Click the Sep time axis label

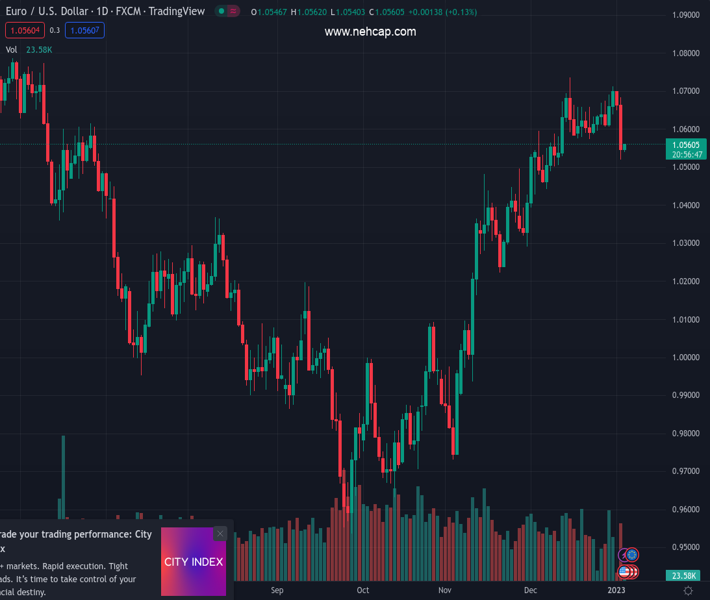point(277,590)
